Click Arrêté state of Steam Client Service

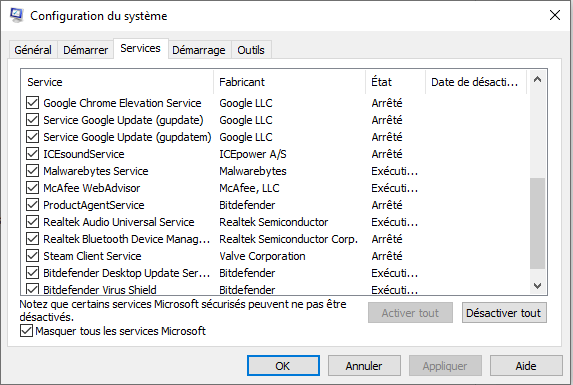(387, 256)
